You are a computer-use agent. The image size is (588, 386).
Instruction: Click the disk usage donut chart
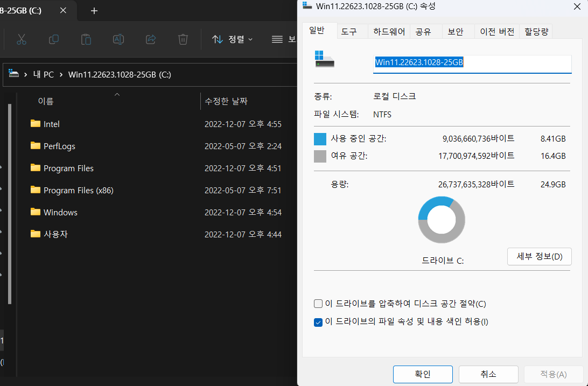pos(442,220)
